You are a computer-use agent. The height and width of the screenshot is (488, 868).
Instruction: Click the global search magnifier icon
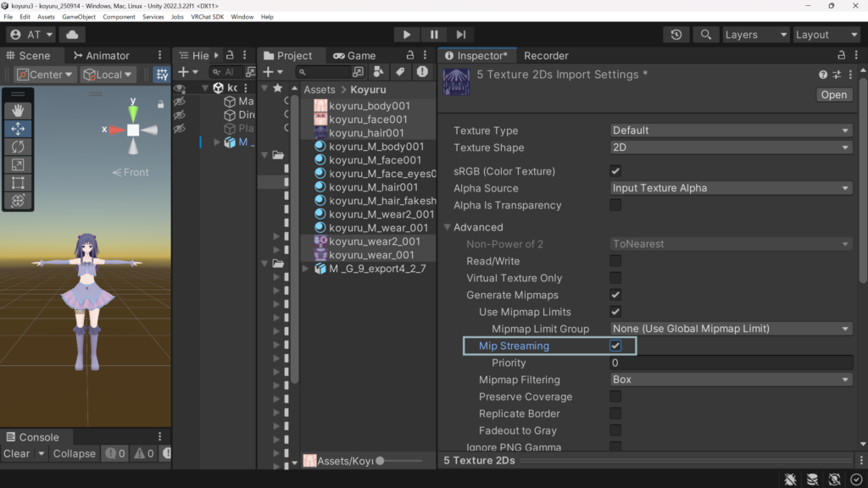point(705,35)
